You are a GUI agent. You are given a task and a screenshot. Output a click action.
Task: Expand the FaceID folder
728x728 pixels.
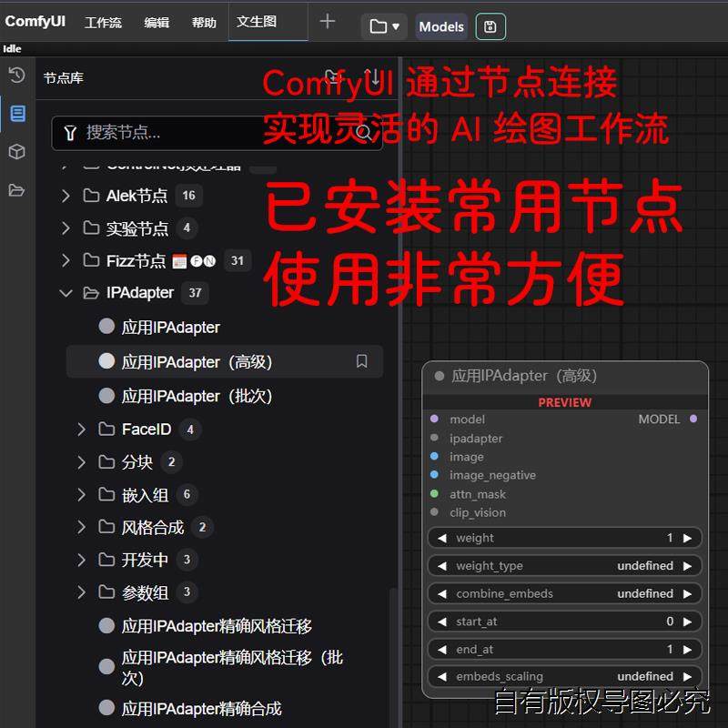[x=81, y=430]
